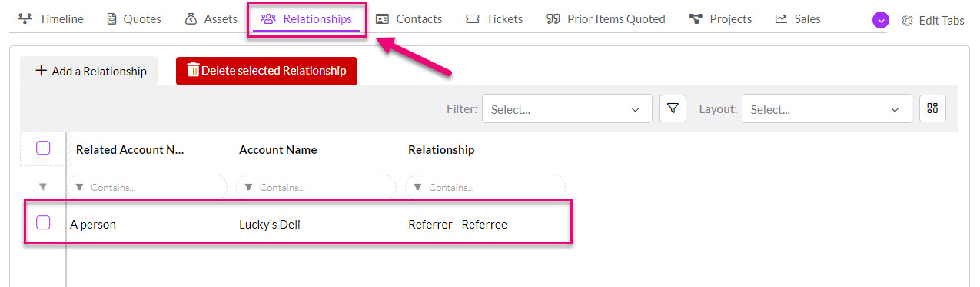Check the A person row checkbox

43,222
